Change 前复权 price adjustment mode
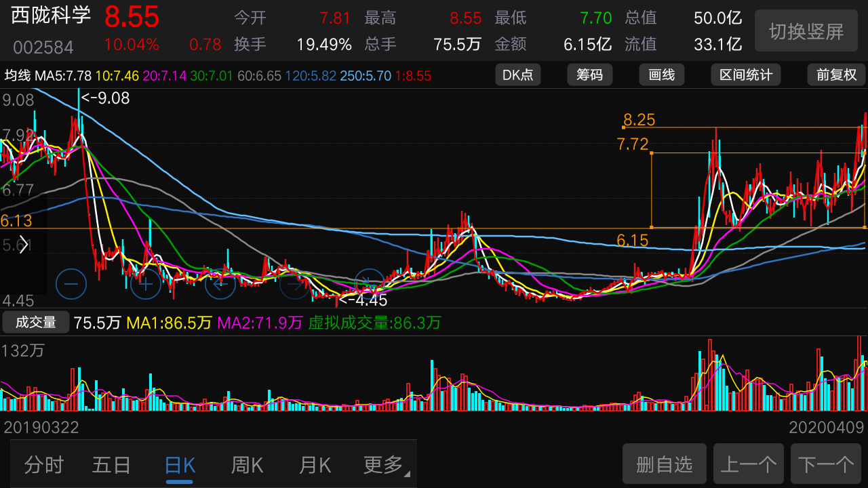This screenshot has height=488, width=868. point(836,75)
